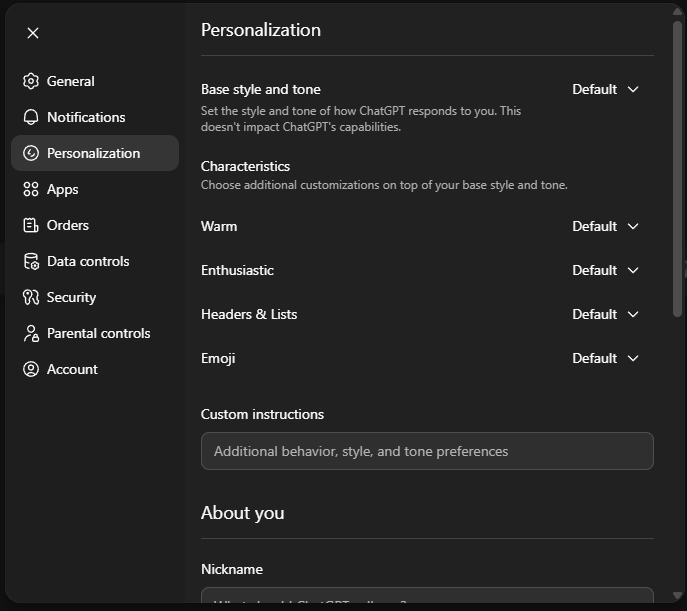Click the Data controls database icon
The image size is (687, 611).
[31, 261]
